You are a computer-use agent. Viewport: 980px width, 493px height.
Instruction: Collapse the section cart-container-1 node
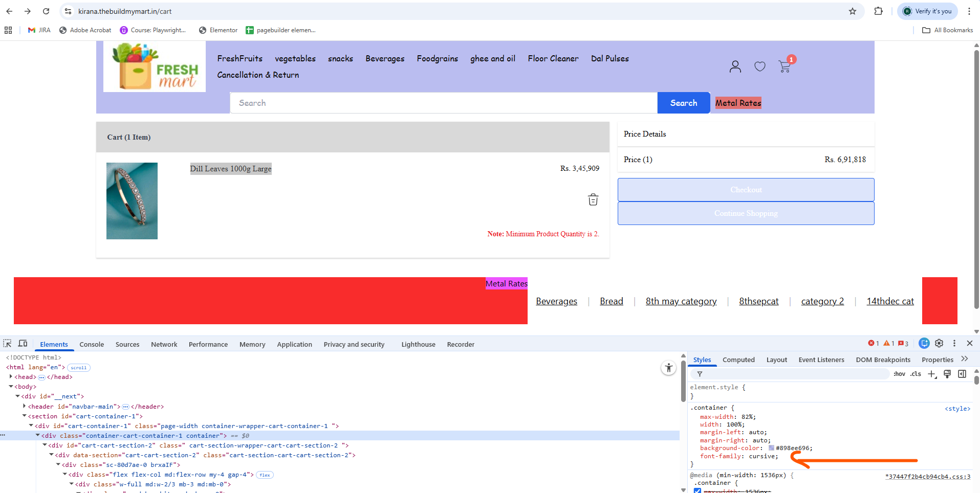24,416
